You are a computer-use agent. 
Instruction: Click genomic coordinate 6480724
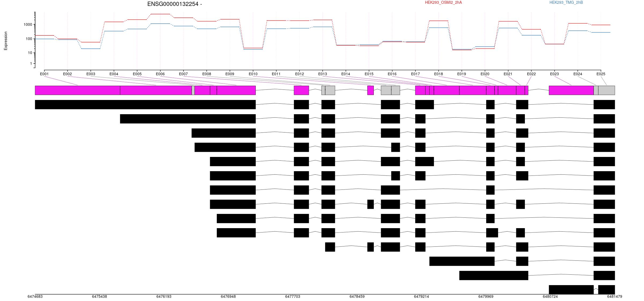[550, 296]
